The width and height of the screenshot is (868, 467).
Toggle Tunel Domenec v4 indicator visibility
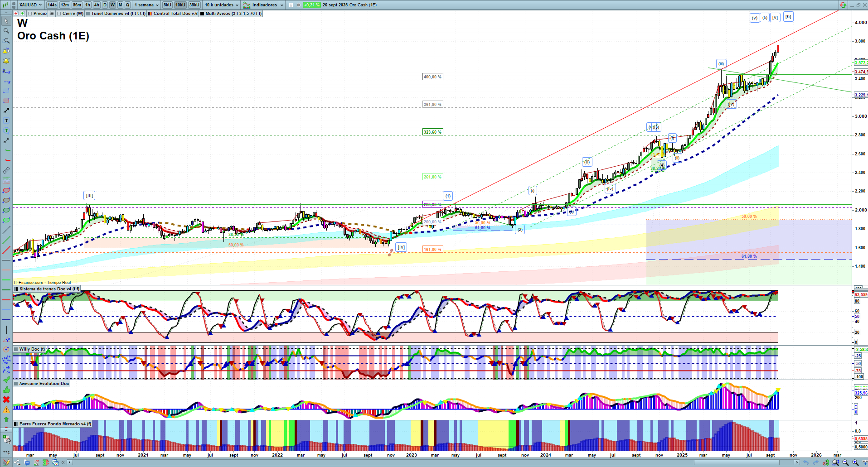pyautogui.click(x=88, y=14)
